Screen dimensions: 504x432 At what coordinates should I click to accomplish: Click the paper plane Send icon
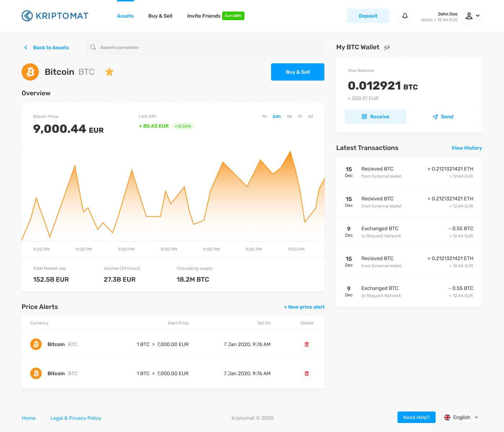[435, 117]
